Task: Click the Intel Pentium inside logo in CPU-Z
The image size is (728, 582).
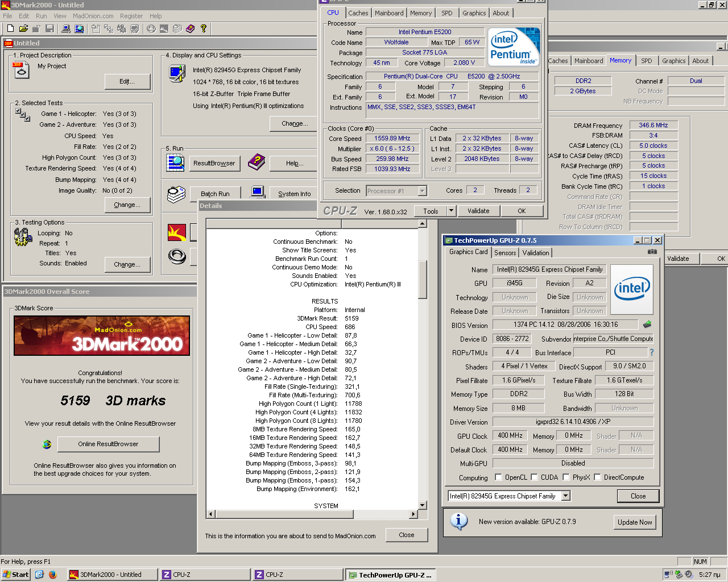Action: (514, 47)
